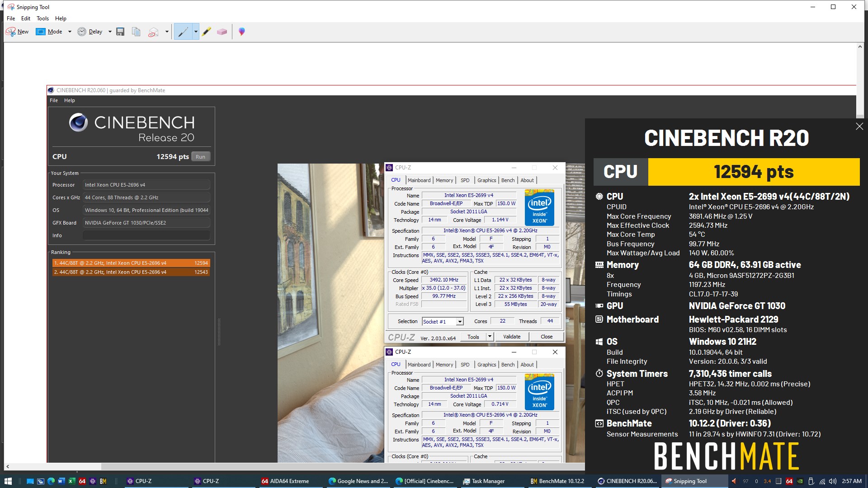Viewport: 868px width, 488px height.
Task: Switch to Google News Edge window
Action: (x=358, y=481)
